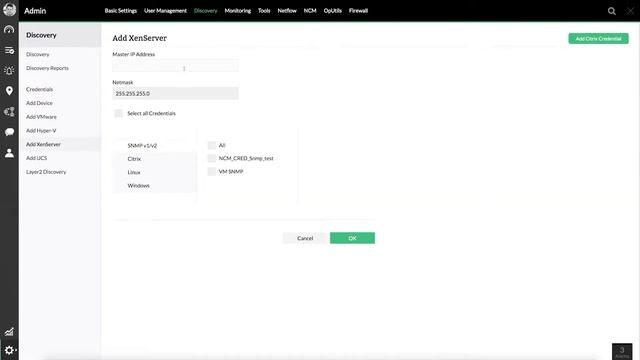Click the X icon beside search
The height and width of the screenshot is (360, 640).
630,11
